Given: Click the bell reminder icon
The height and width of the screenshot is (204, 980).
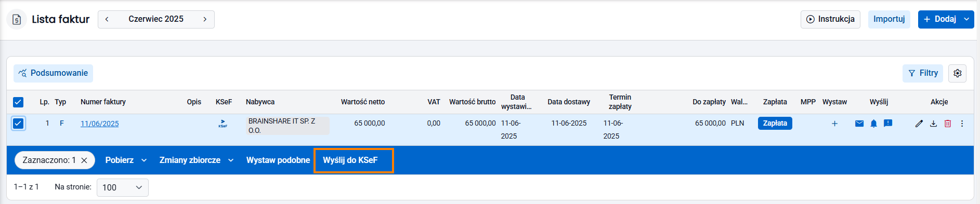Looking at the screenshot, I should click(874, 124).
